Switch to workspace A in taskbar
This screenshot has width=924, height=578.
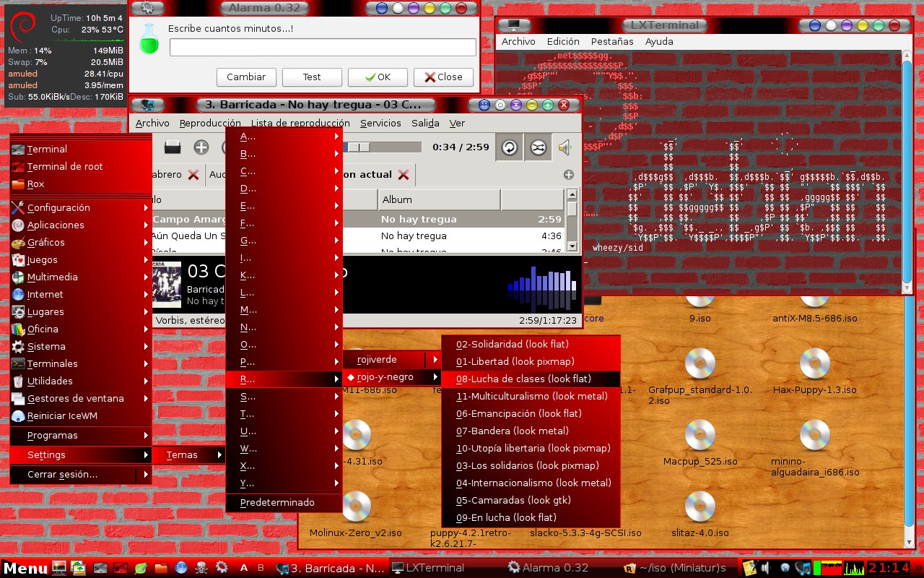point(245,568)
